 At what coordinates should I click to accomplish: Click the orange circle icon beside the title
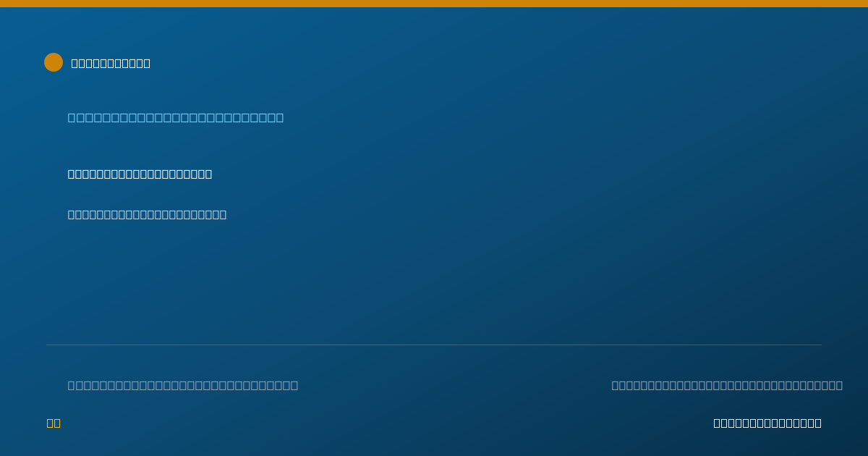click(x=54, y=62)
